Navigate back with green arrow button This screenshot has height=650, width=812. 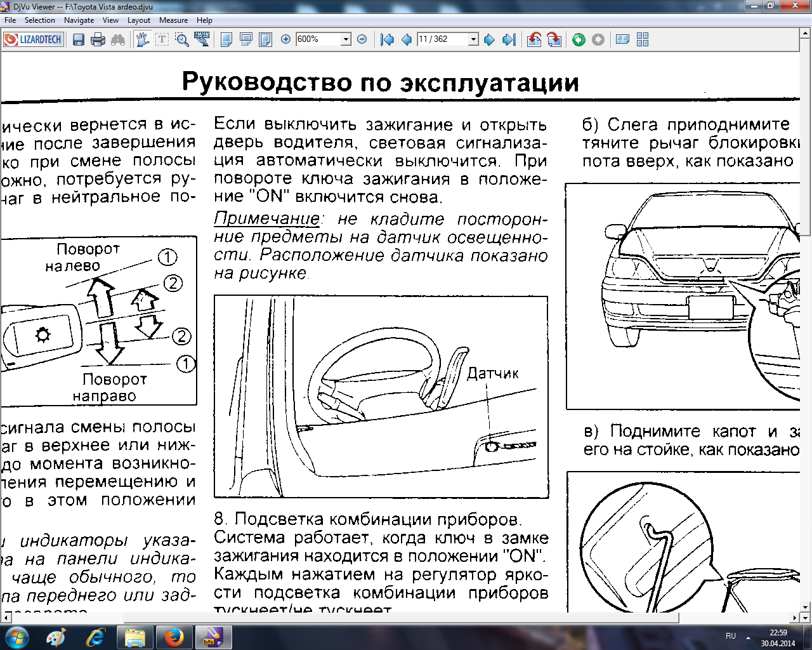pos(579,40)
